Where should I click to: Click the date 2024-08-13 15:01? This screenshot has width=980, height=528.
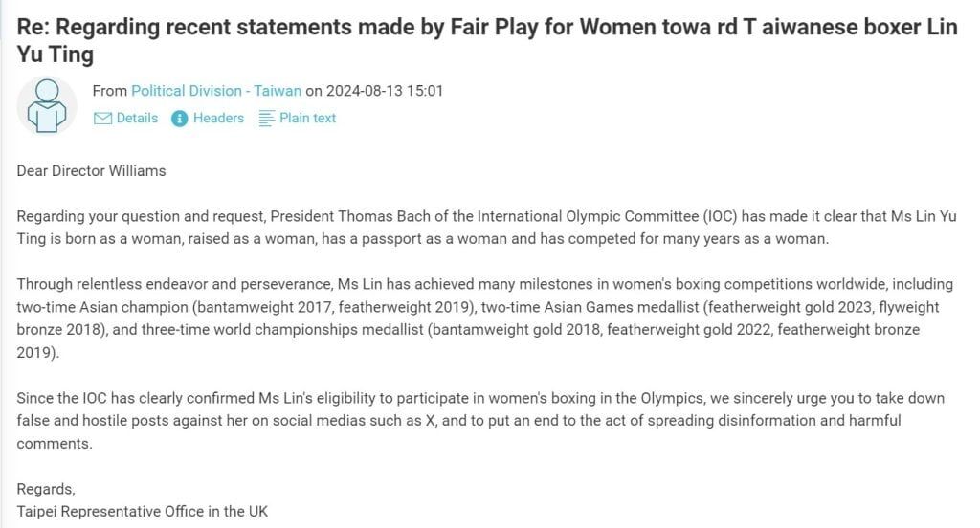click(x=385, y=91)
